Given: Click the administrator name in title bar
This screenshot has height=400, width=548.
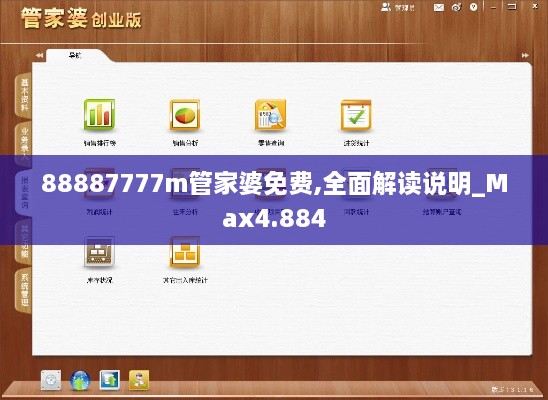Looking at the screenshot, I should click(x=405, y=7).
